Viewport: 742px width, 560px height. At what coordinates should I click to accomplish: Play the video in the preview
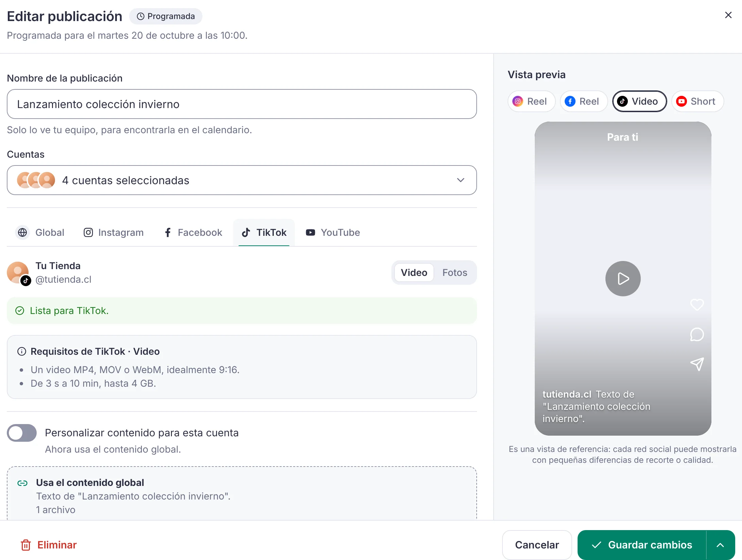click(x=623, y=279)
